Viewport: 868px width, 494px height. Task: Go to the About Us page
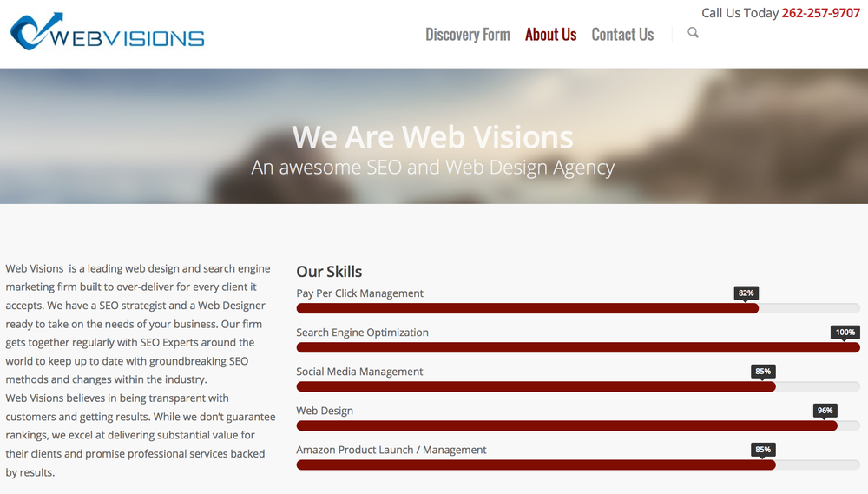click(551, 35)
